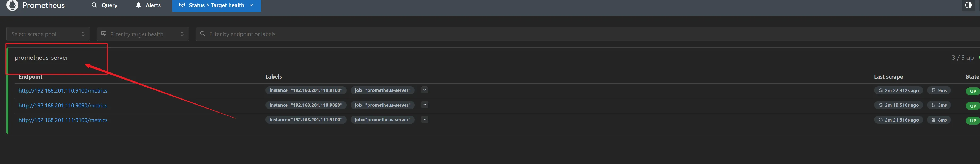The width and height of the screenshot is (980, 164).
Task: Click the magnifier icon in the label filter
Action: (203, 34)
